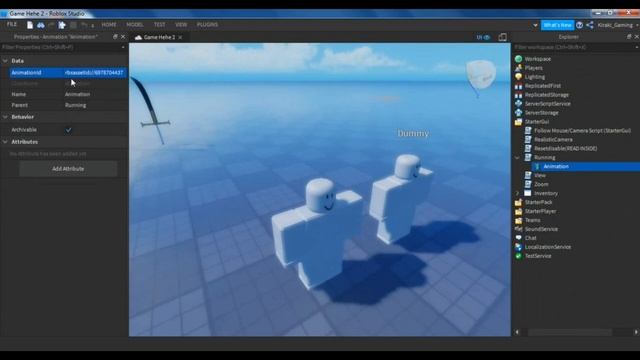This screenshot has height=360, width=640.
Task: Select ReplicatedStorage in Explorer
Action: tap(547, 95)
